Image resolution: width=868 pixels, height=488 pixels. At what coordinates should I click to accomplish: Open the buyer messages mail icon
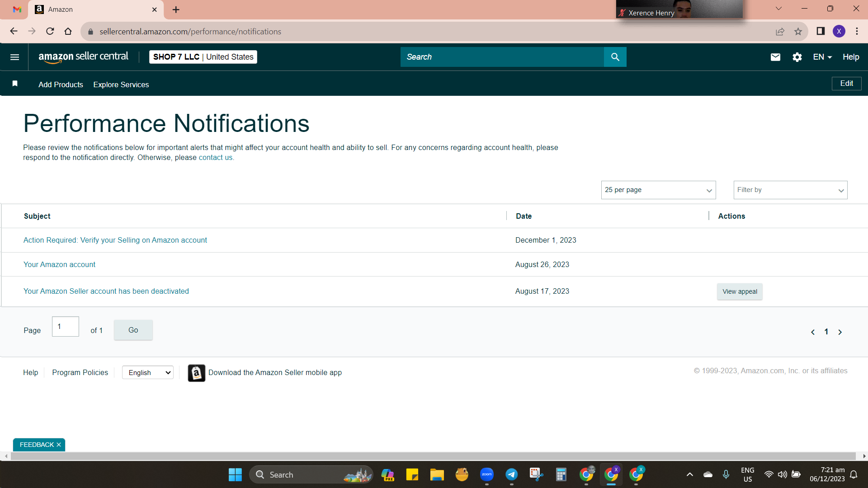click(x=775, y=57)
